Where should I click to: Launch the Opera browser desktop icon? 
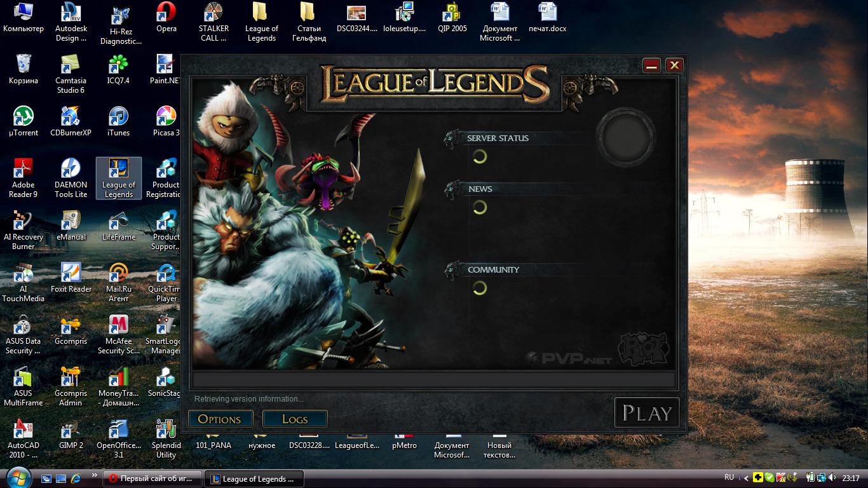coord(166,18)
